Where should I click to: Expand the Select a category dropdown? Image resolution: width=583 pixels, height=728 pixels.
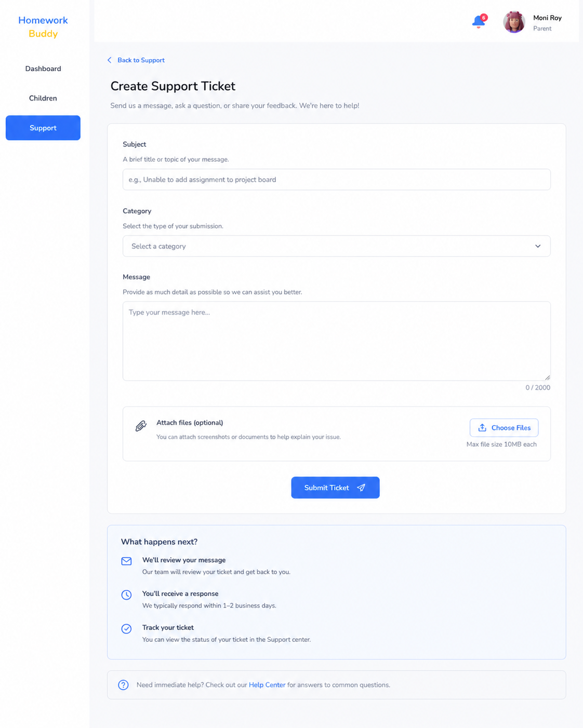click(x=336, y=246)
